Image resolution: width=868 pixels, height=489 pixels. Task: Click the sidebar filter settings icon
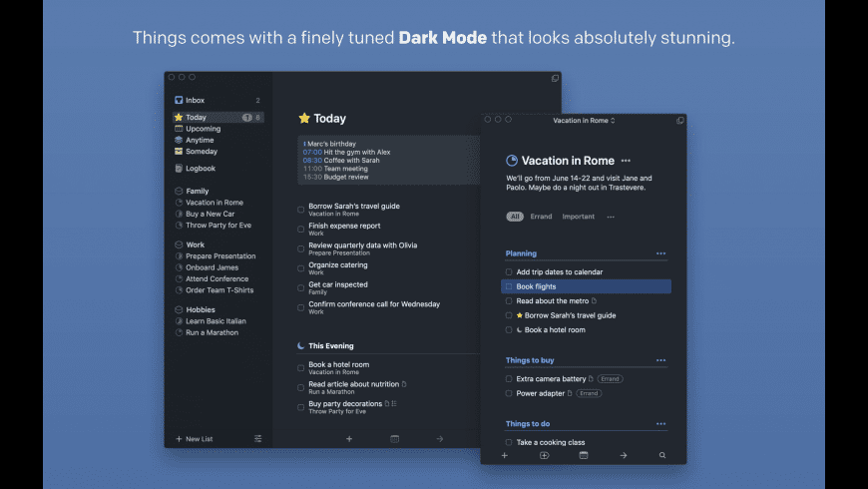[x=258, y=439]
